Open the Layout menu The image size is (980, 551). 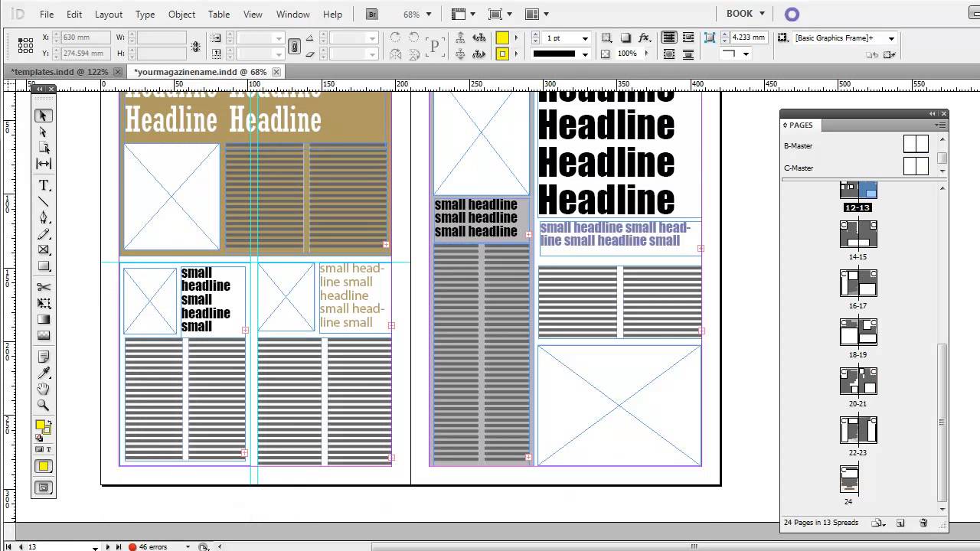pos(108,15)
